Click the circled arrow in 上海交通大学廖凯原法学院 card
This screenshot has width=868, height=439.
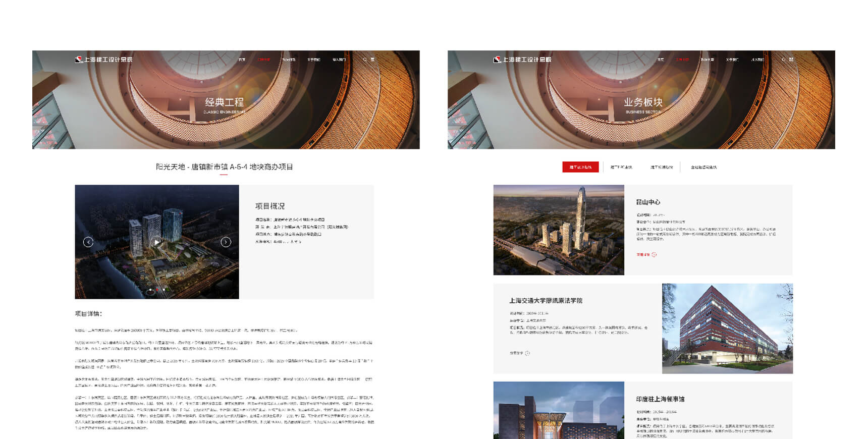[x=527, y=353]
